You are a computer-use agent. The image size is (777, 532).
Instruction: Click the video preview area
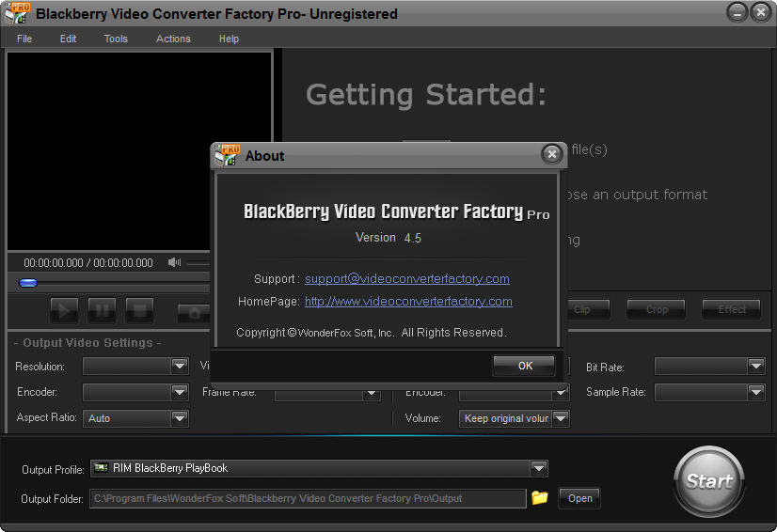point(139,151)
